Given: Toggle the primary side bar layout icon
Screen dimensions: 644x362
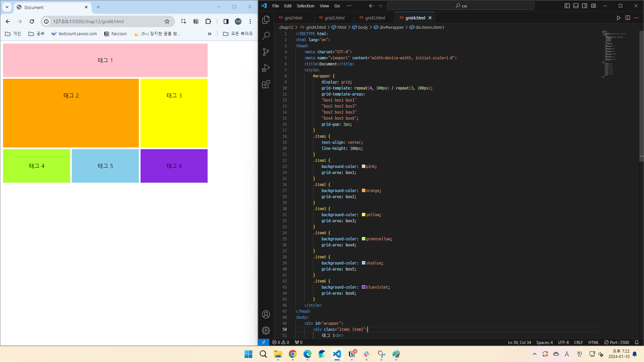Looking at the screenshot, I should [x=567, y=6].
